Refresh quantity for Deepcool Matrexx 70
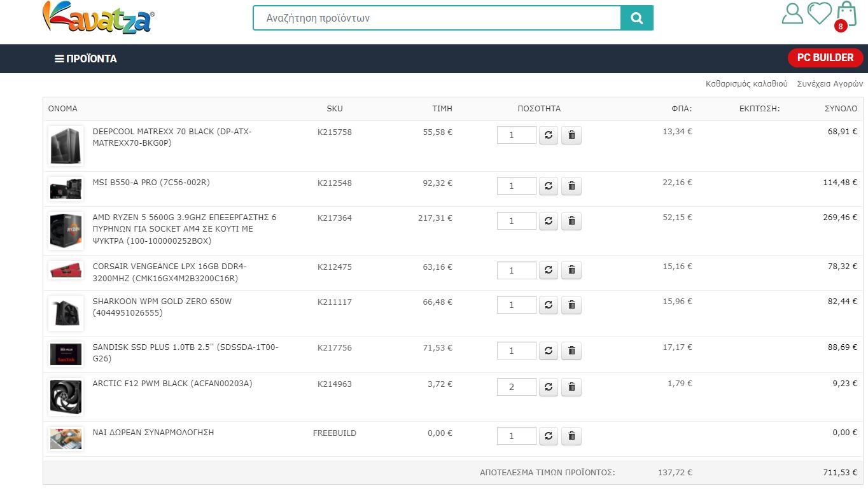Screen dimensions: 868x495 (x=549, y=135)
